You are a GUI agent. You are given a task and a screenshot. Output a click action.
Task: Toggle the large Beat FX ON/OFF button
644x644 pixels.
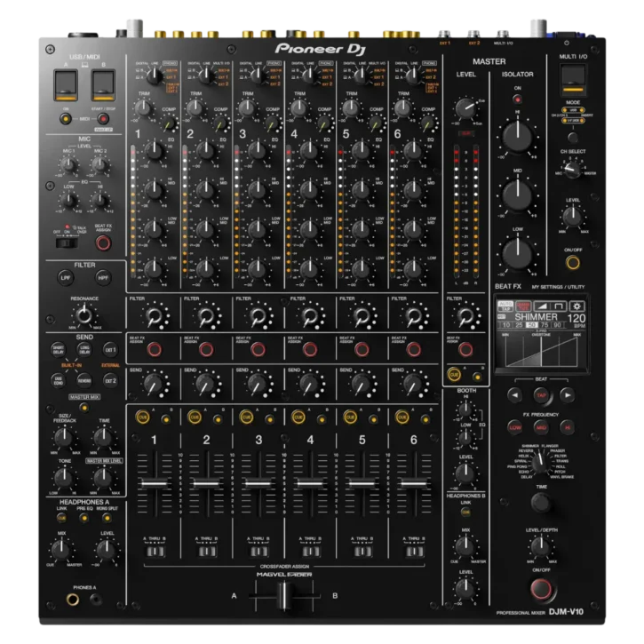(x=541, y=589)
